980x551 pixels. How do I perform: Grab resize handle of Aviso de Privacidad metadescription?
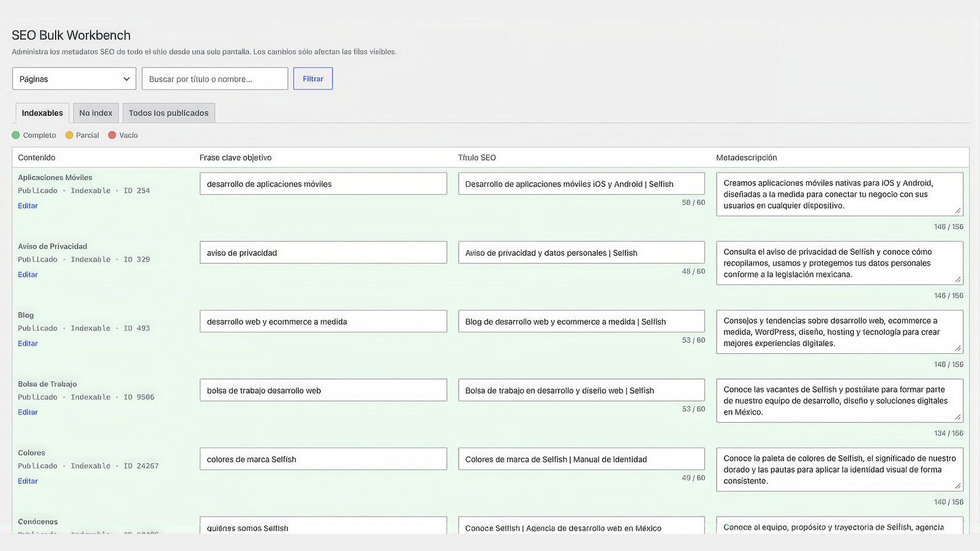(958, 280)
